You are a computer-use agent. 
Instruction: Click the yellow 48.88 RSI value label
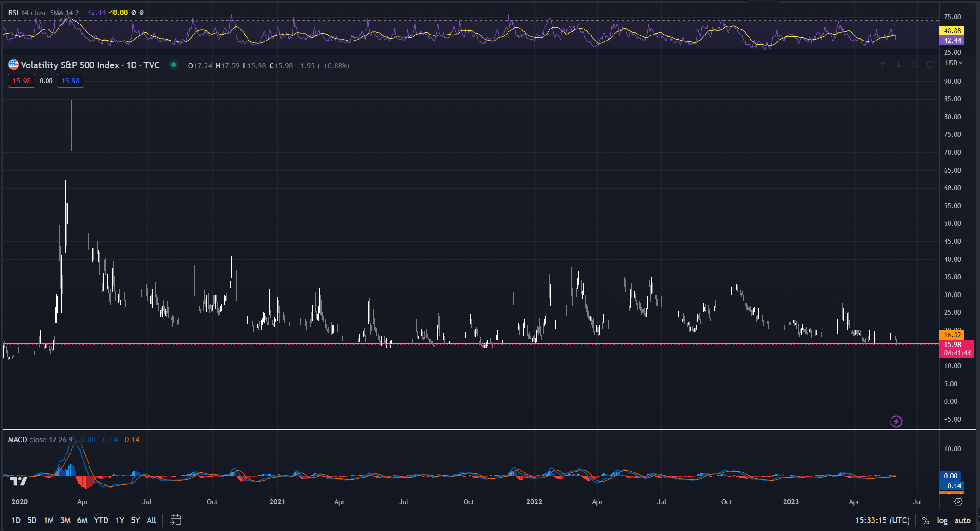coord(952,31)
